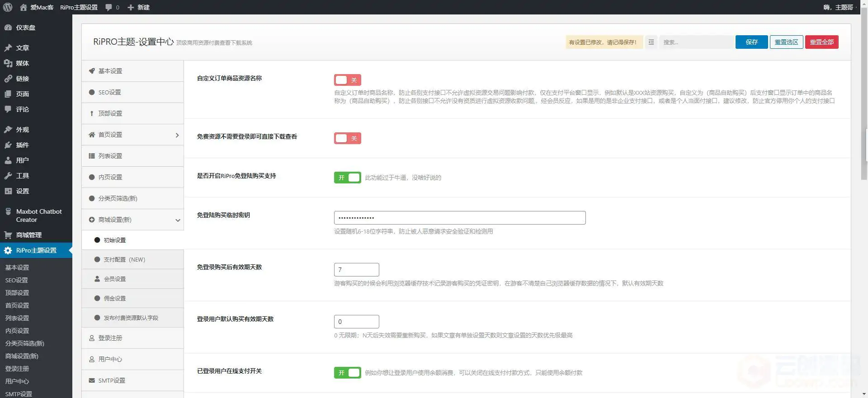
Task: Click the list icon of 列表设置
Action: (x=92, y=156)
